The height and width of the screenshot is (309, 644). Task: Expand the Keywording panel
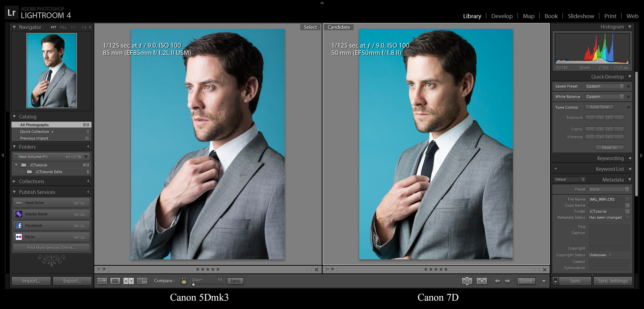tap(630, 158)
